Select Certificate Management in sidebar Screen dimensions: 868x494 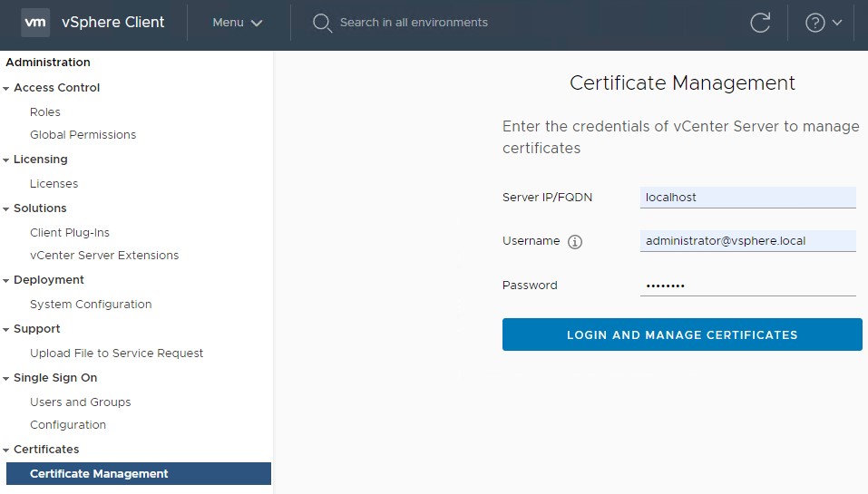coord(139,473)
